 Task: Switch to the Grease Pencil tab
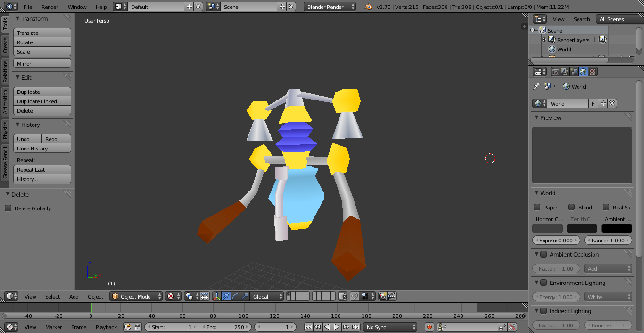tap(5, 163)
